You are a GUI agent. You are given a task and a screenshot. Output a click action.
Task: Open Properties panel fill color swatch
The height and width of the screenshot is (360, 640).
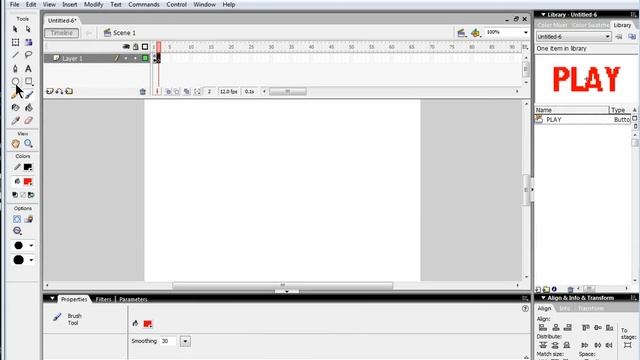coord(148,324)
